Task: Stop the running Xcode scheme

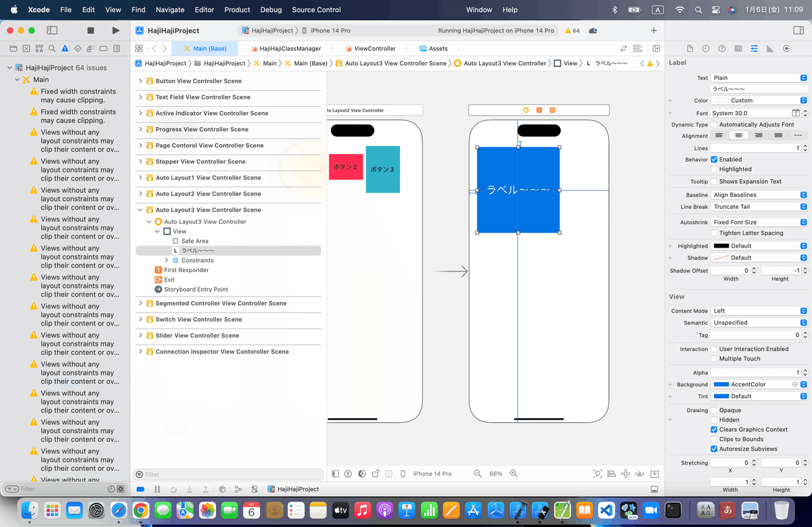Action: point(91,30)
